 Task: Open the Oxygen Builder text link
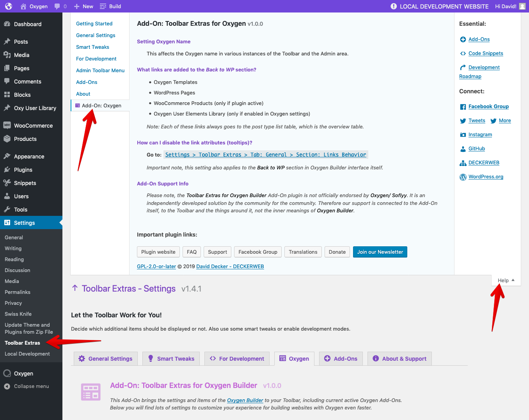(x=245, y=400)
